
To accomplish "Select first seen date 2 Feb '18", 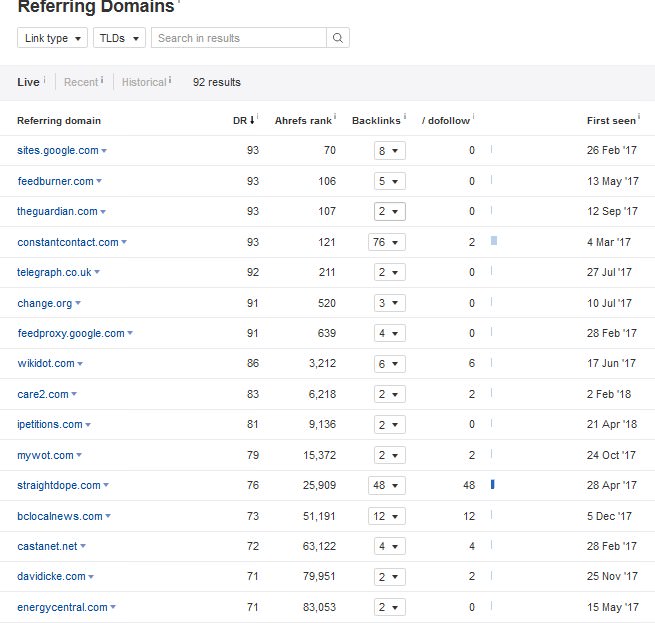I will click(609, 394).
